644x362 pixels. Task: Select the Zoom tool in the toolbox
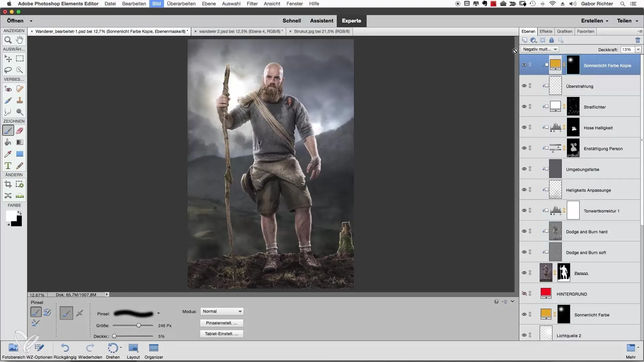click(x=8, y=40)
